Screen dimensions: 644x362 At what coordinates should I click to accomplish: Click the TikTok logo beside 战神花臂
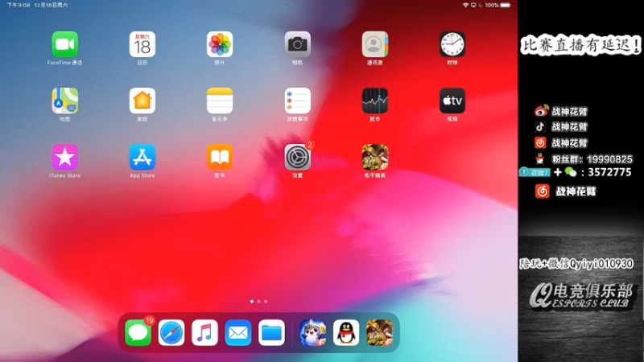pos(540,126)
